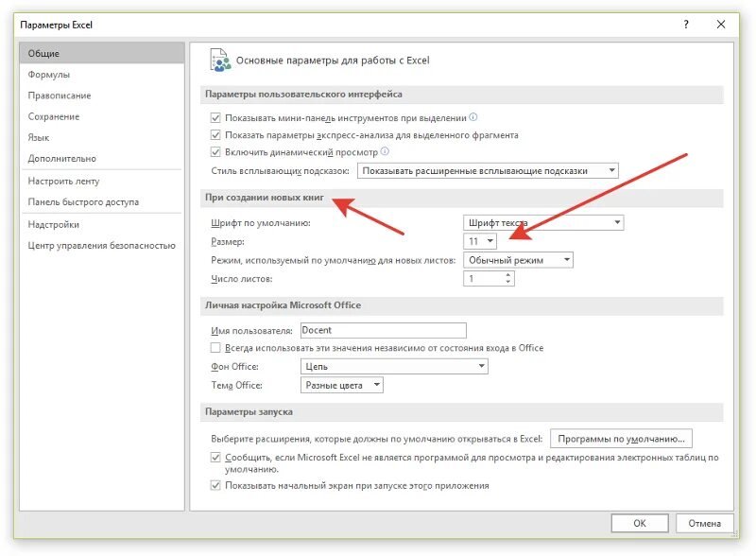Click the Основные параметры для работы с Excel title
This screenshot has width=756, height=556.
pyautogui.click(x=333, y=61)
